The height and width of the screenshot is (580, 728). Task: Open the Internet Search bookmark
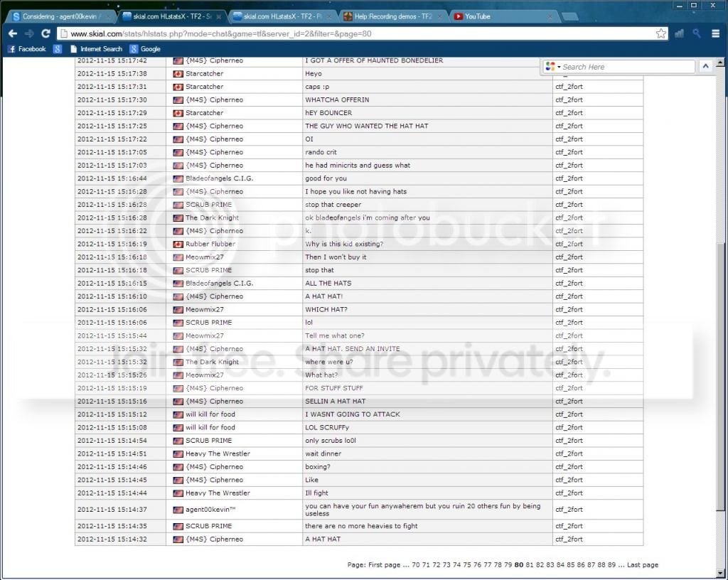[x=96, y=49]
